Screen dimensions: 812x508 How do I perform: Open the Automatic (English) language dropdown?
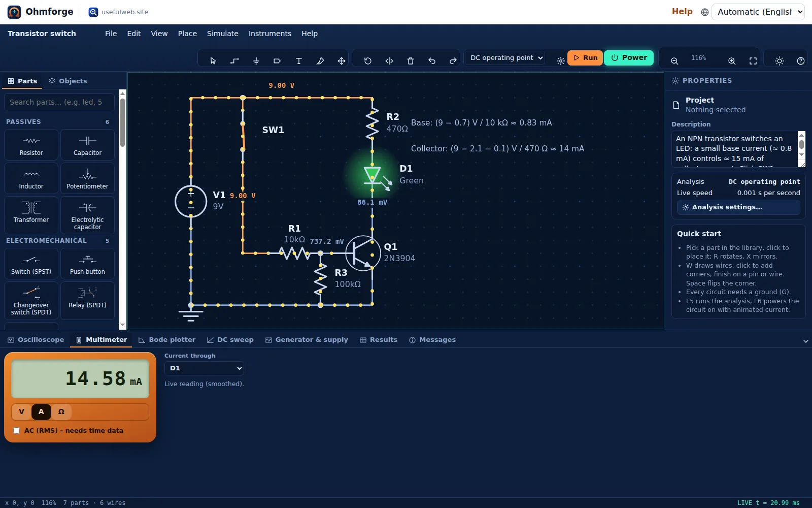click(x=758, y=12)
